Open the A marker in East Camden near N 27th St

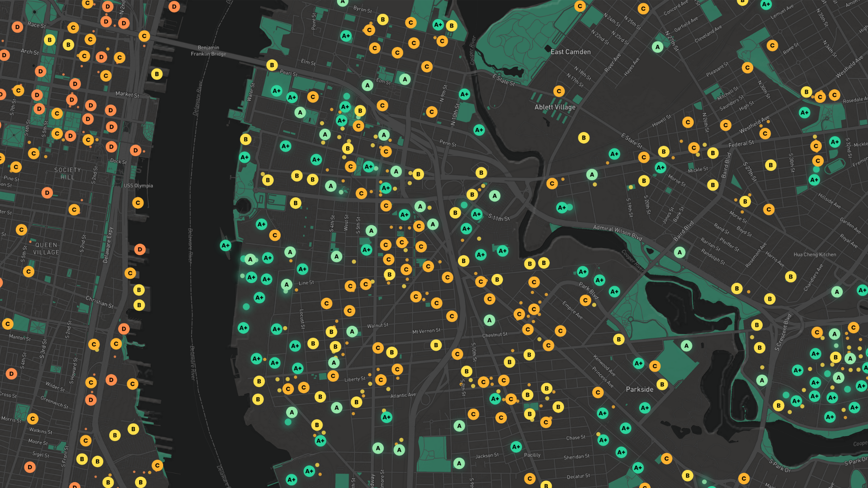tap(658, 47)
